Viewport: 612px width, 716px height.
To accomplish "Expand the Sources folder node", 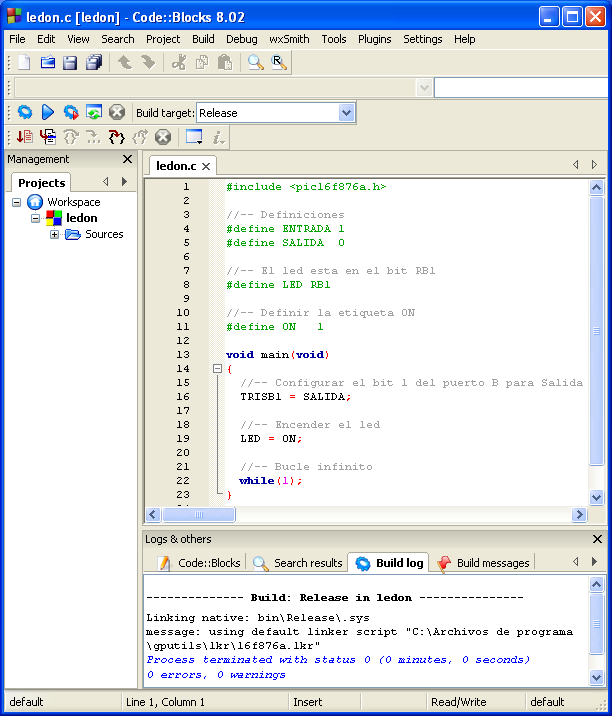I will 54,234.
